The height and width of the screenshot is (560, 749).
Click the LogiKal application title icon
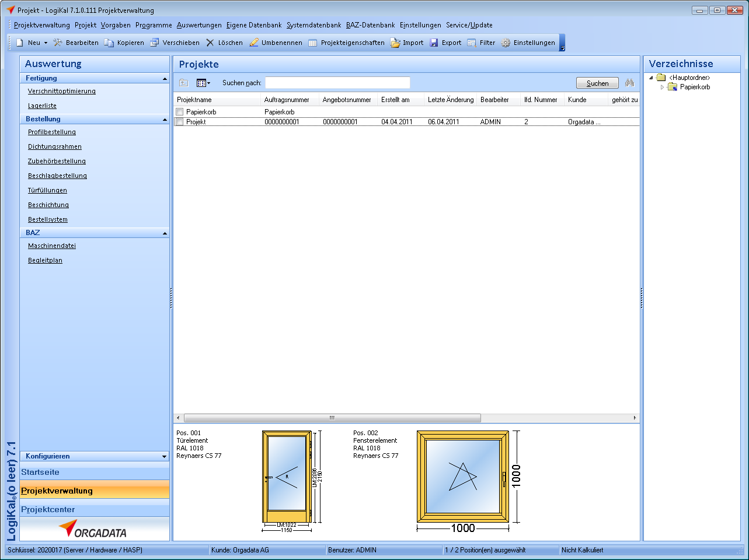click(x=11, y=10)
